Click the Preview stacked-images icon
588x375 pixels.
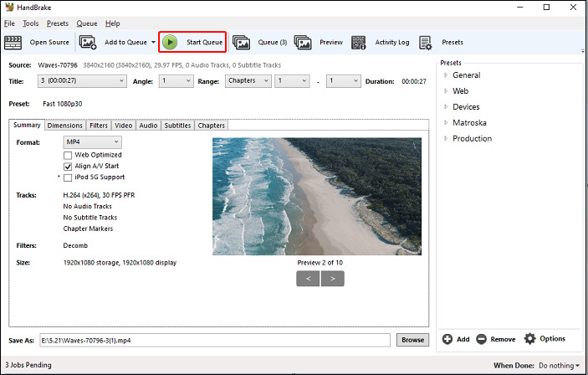pos(303,43)
